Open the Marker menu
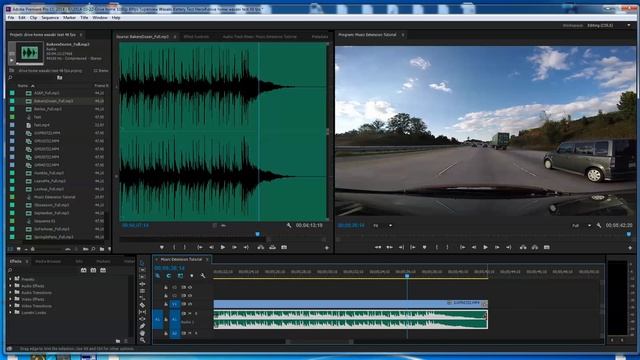Screen dimensions: 640x360 click(x=69, y=18)
